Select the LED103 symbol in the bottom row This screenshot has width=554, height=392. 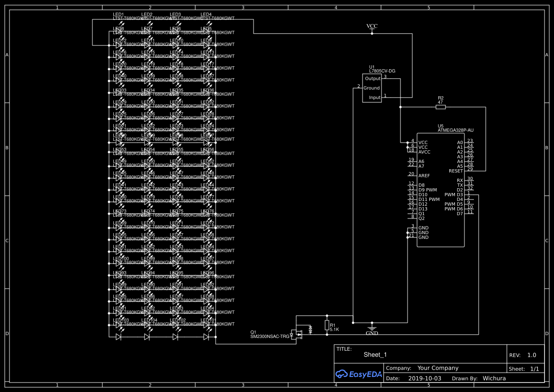point(117,324)
